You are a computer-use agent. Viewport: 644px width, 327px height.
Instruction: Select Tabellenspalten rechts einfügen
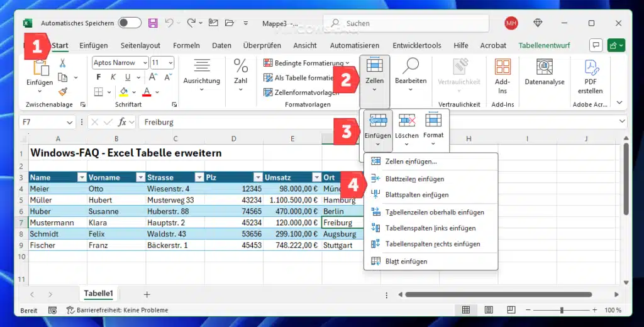coord(430,244)
